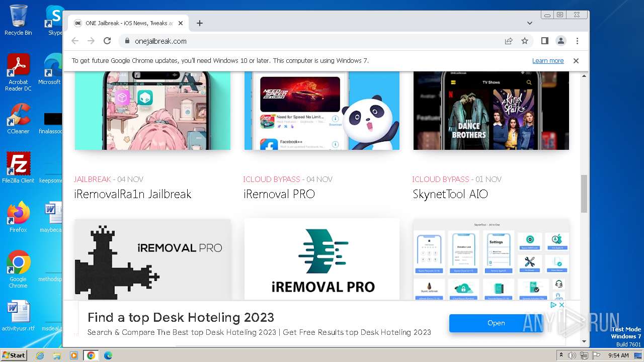This screenshot has width=644, height=362.
Task: Click Chrome's forward arrow
Action: pyautogui.click(x=91, y=41)
